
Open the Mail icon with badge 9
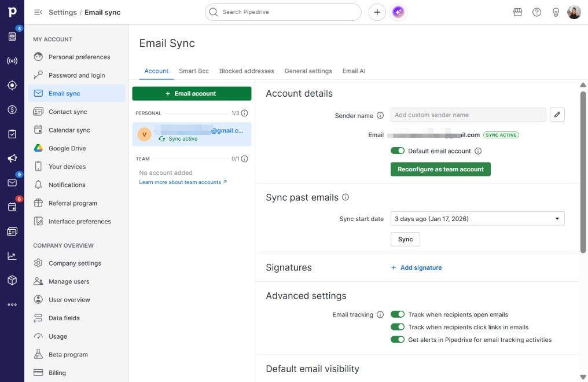(x=12, y=182)
